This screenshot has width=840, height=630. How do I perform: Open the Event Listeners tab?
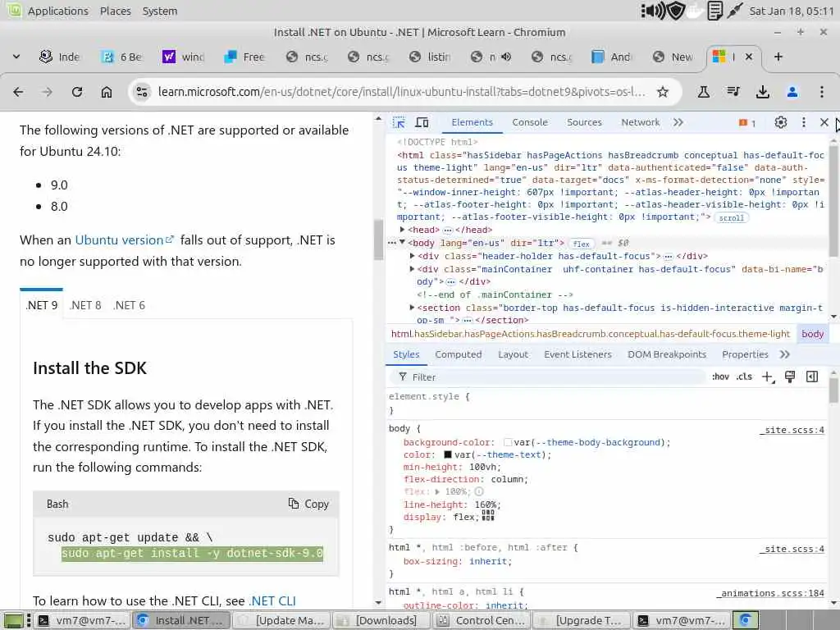577,354
